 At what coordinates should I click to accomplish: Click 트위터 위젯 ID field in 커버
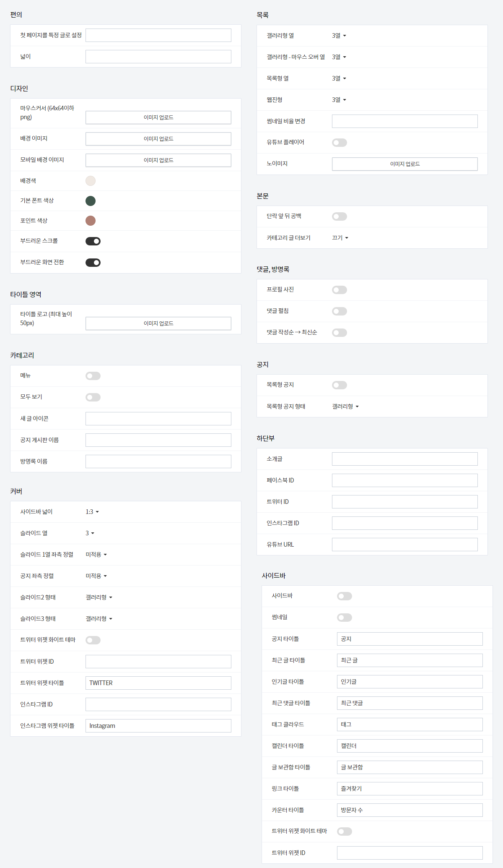pos(158,662)
